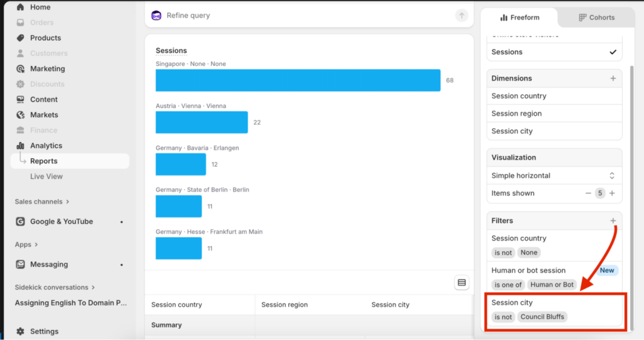Screen dimensions: 644x340
Task: Open Assigning English To Domain conversation
Action: pos(70,303)
